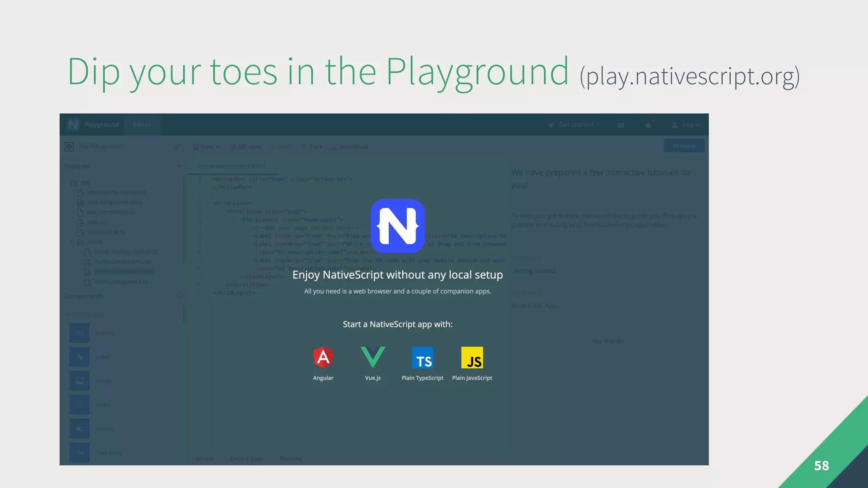Select the Label component tag icon
This screenshot has width=868, height=488.
[x=80, y=357]
